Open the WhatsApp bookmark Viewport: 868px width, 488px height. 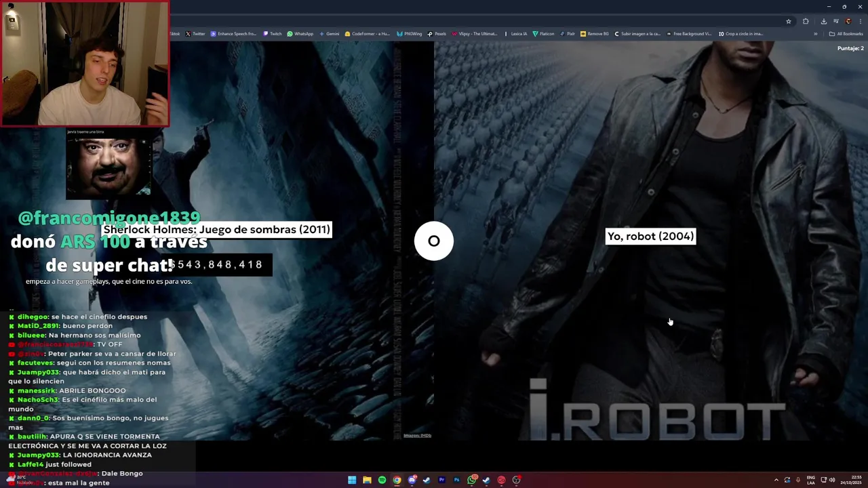(300, 33)
